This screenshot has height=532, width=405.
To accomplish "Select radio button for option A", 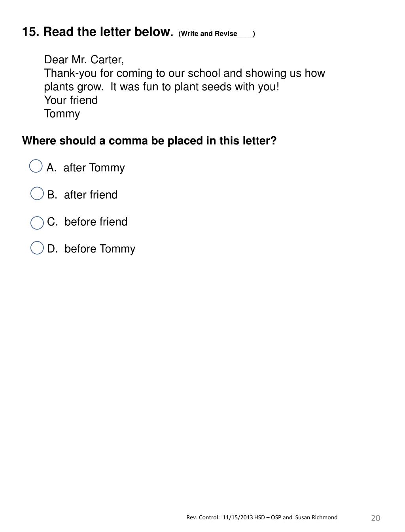I will (36, 166).
